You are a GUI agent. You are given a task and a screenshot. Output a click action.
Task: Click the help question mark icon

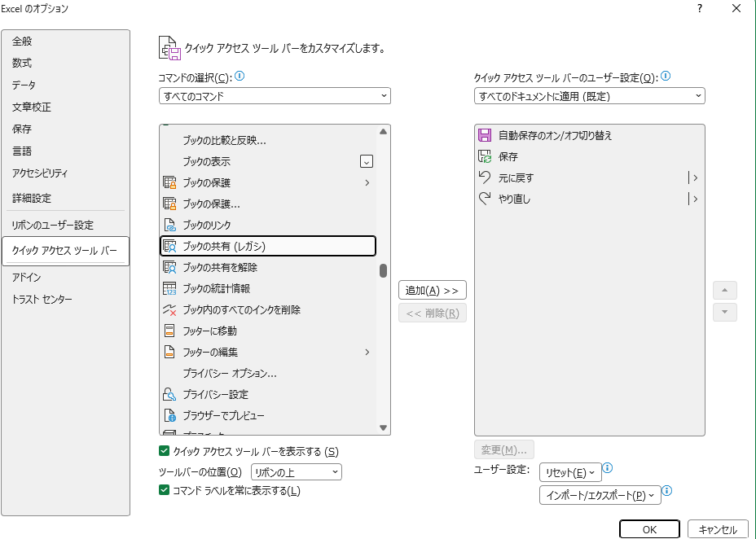[x=700, y=8]
